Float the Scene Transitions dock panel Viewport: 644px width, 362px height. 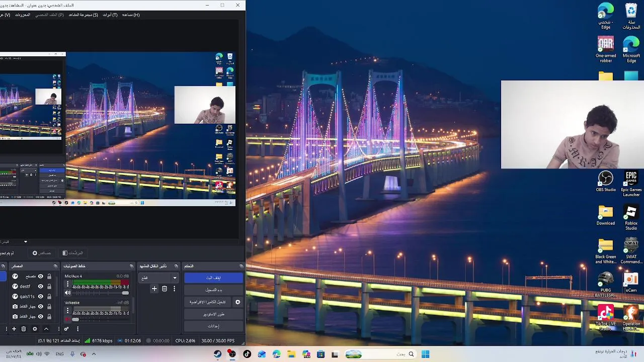click(176, 266)
